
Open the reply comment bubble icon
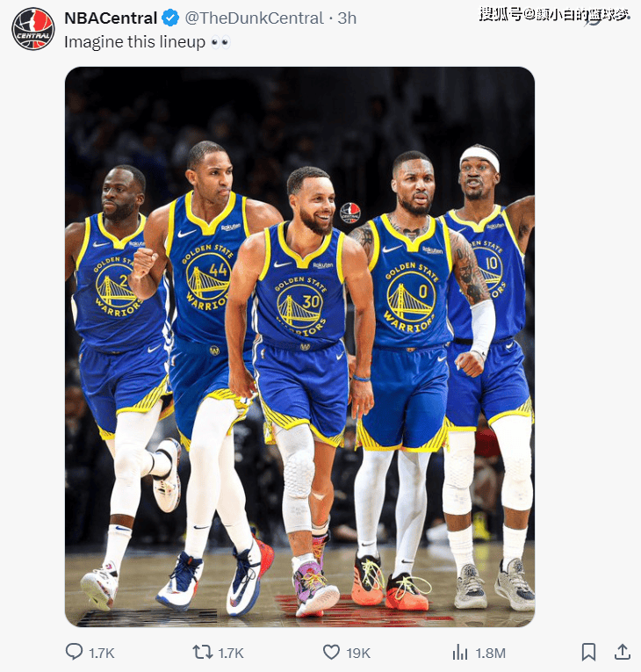coord(74,652)
